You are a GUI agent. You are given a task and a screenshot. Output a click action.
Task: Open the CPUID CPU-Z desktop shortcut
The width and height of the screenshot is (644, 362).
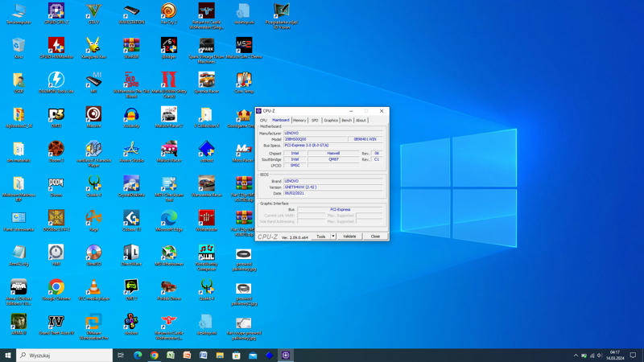(56, 14)
